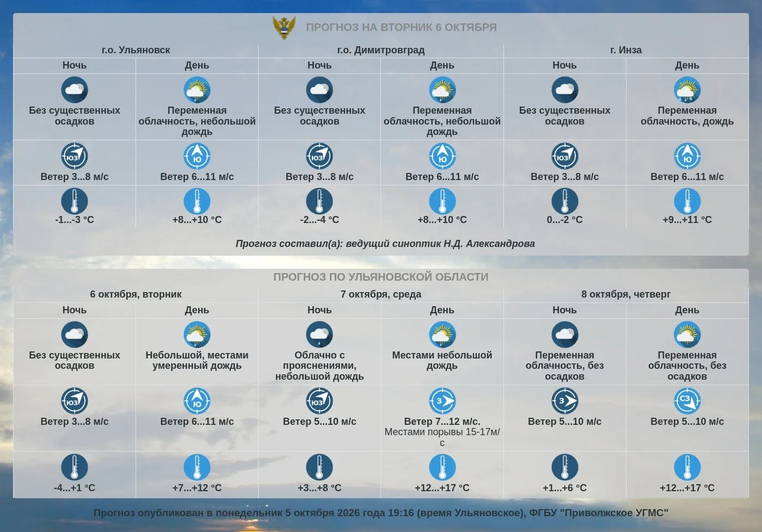Click the Димитровград night thermometer icon
The width and height of the screenshot is (762, 532).
[319, 201]
